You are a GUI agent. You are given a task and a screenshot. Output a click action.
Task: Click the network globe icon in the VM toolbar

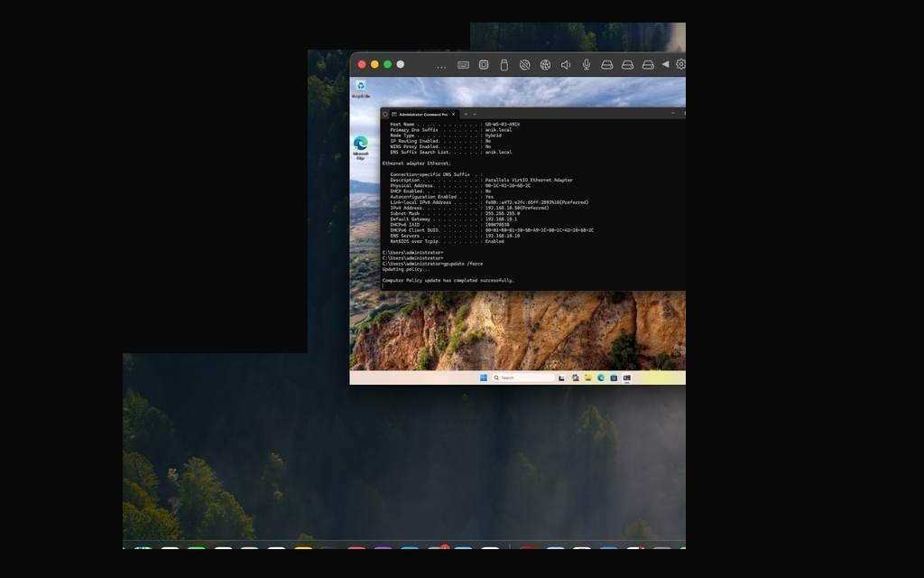545,65
